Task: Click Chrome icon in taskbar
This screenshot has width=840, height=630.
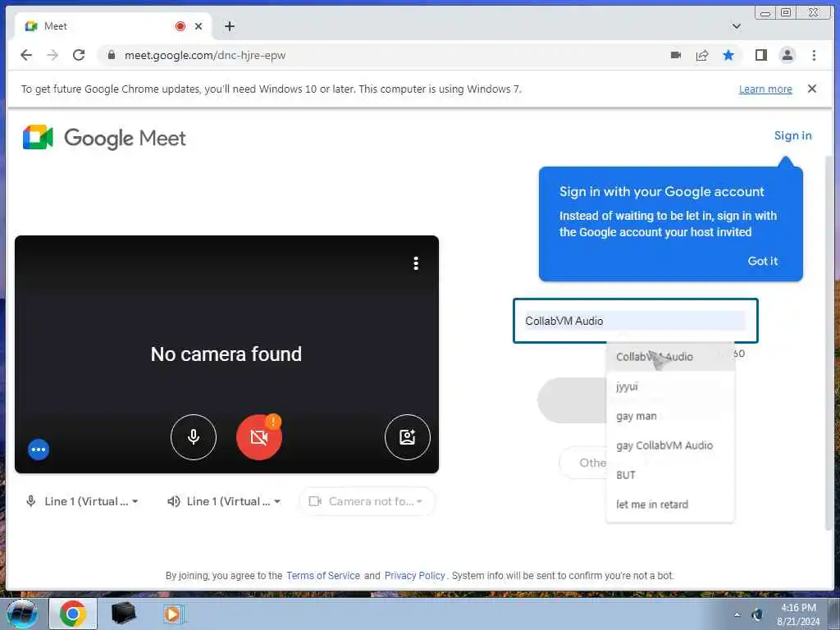Action: [73, 614]
